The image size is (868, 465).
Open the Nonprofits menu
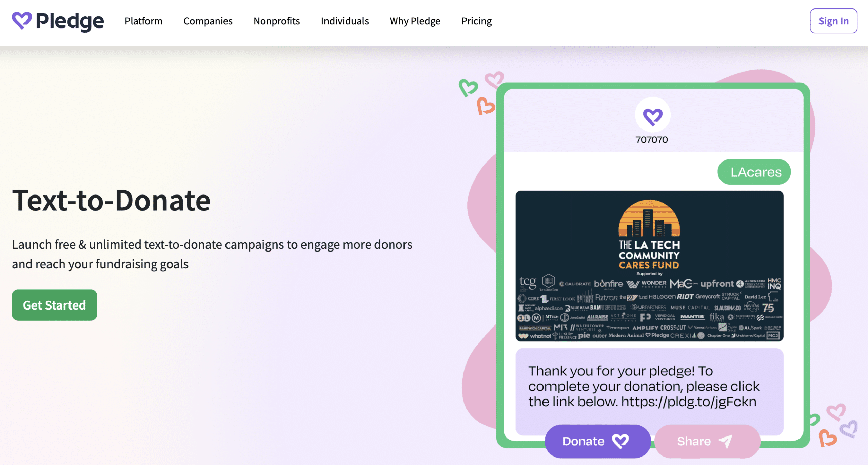277,21
